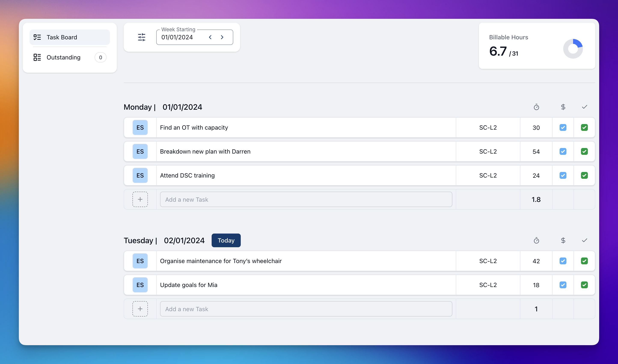The image size is (618, 364).
Task: Click the Today button beside Tuesday
Action: (x=226, y=240)
